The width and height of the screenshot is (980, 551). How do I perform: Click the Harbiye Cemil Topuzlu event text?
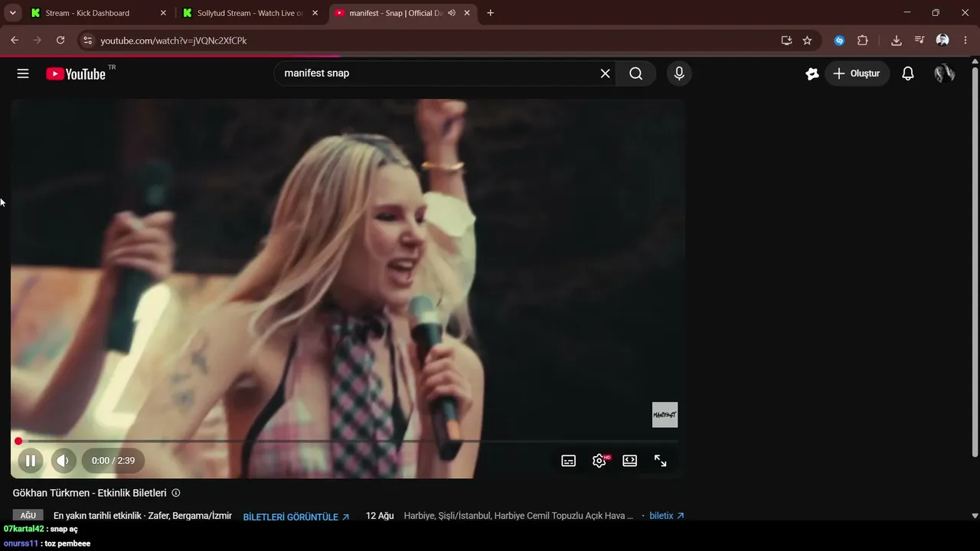click(518, 516)
